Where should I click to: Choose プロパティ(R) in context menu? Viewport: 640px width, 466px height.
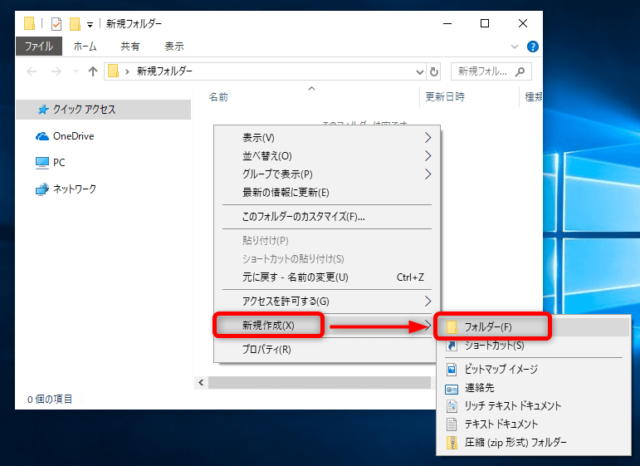point(327,349)
